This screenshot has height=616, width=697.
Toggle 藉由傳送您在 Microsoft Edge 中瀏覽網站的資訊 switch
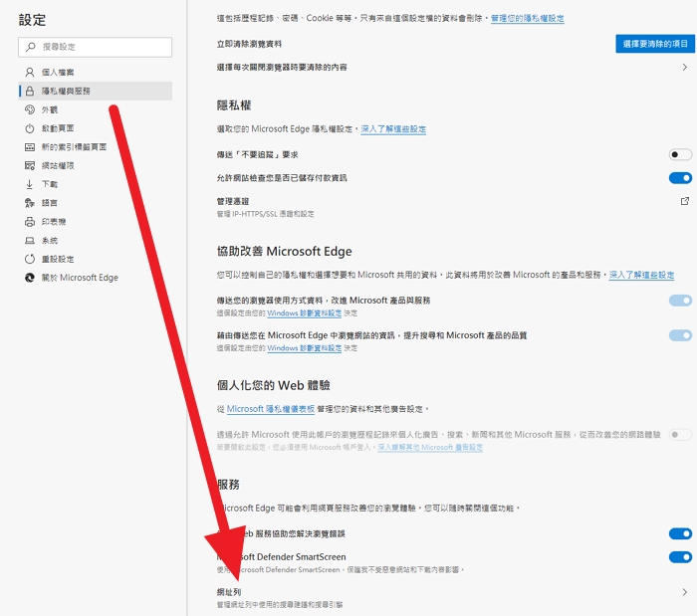(680, 335)
